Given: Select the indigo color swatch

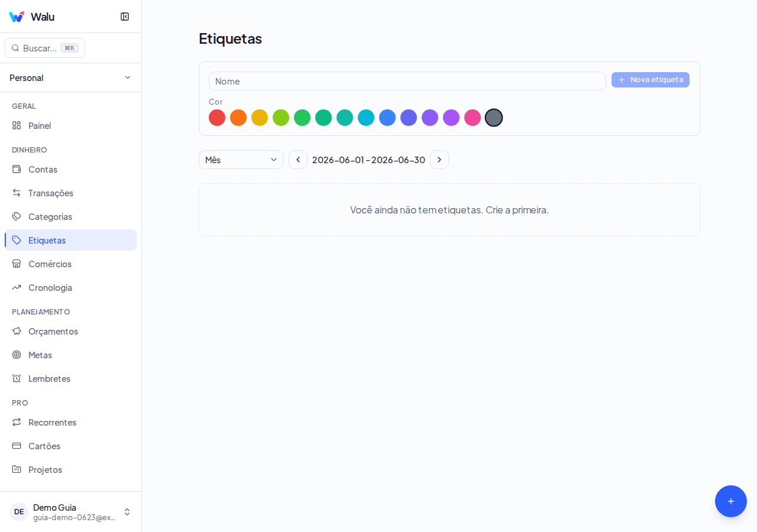Looking at the screenshot, I should (409, 118).
